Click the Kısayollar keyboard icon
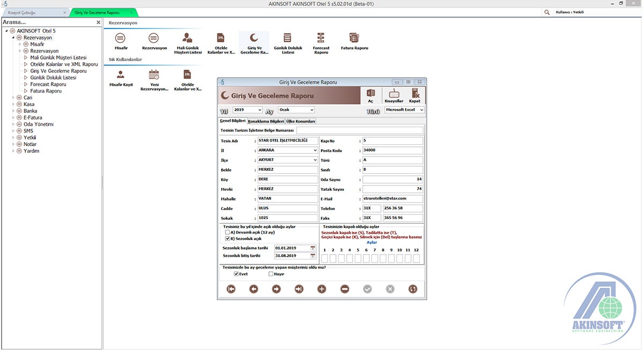Image resolution: width=644 pixels, height=350 pixels. point(394,94)
